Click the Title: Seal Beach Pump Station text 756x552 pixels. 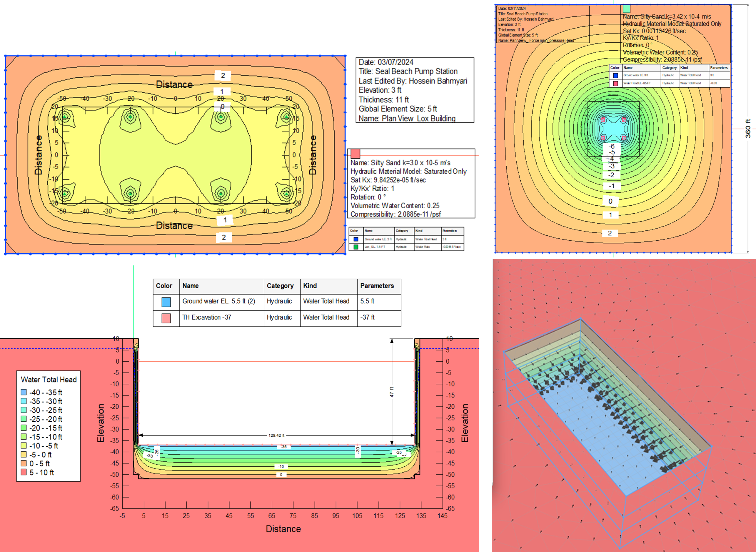[x=408, y=72]
